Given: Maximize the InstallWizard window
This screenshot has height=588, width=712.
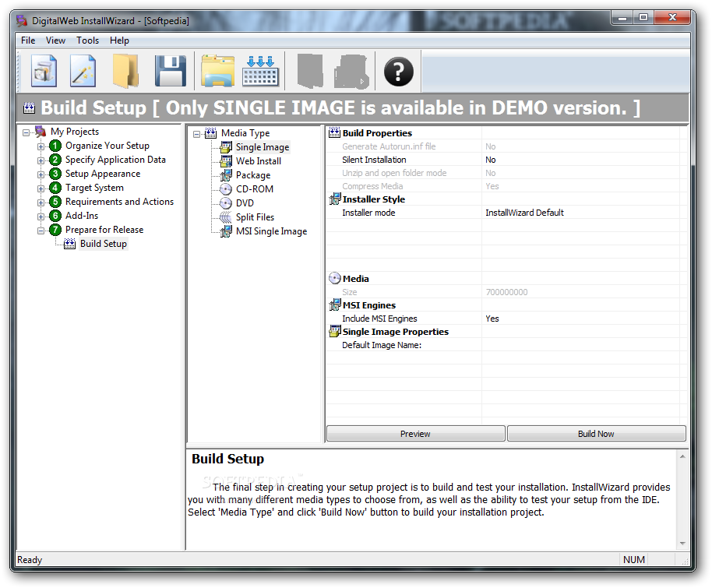Looking at the screenshot, I should 643,18.
